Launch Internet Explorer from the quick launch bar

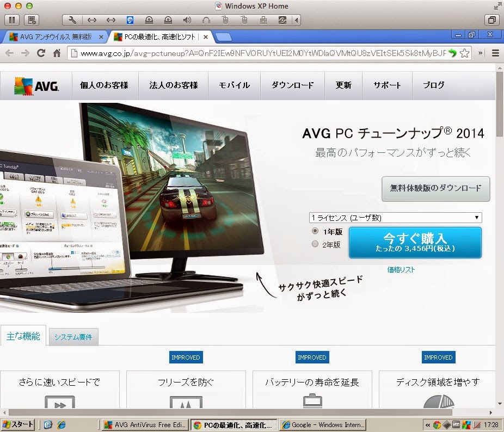pyautogui.click(x=61, y=425)
